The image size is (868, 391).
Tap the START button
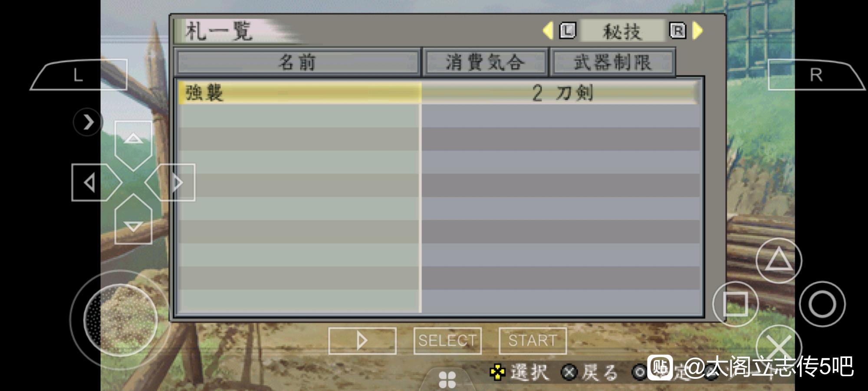pos(533,341)
